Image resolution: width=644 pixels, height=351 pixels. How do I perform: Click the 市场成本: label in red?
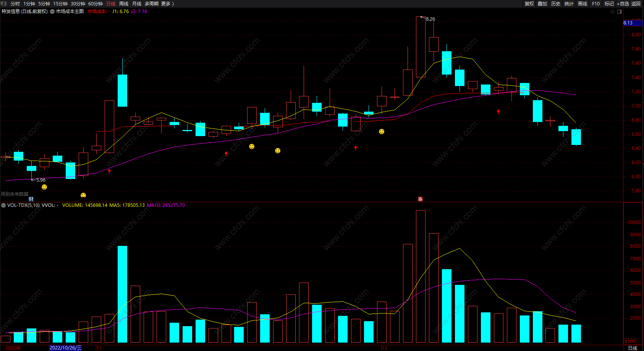point(97,11)
